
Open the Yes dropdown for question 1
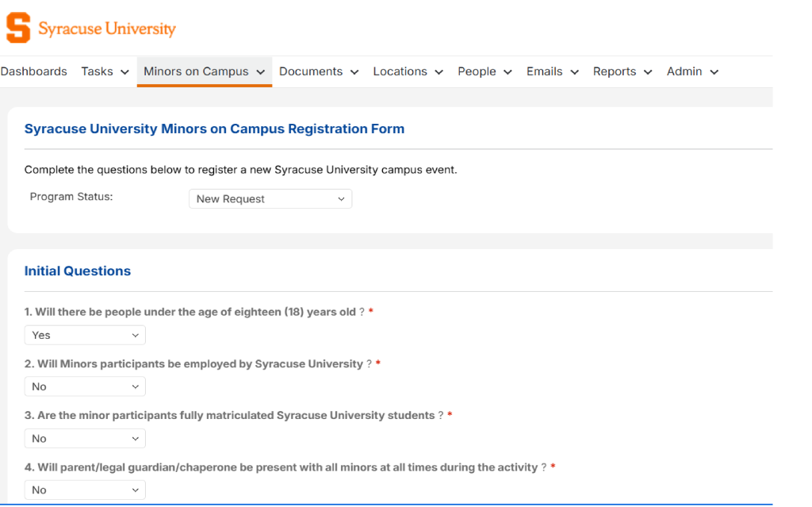tap(84, 335)
